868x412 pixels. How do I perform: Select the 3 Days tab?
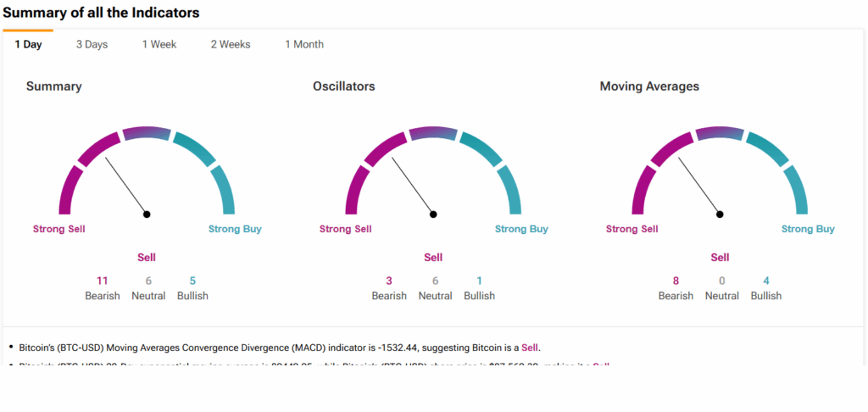coord(92,44)
